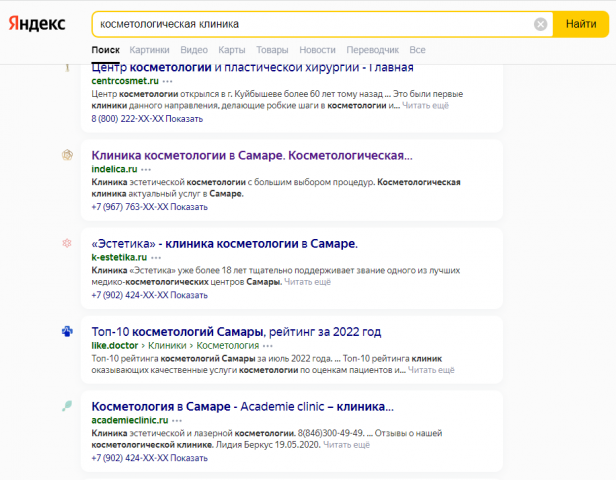Screen dimensions: 616x480
Task: Clear the search query with the X icon
Action: [541, 24]
